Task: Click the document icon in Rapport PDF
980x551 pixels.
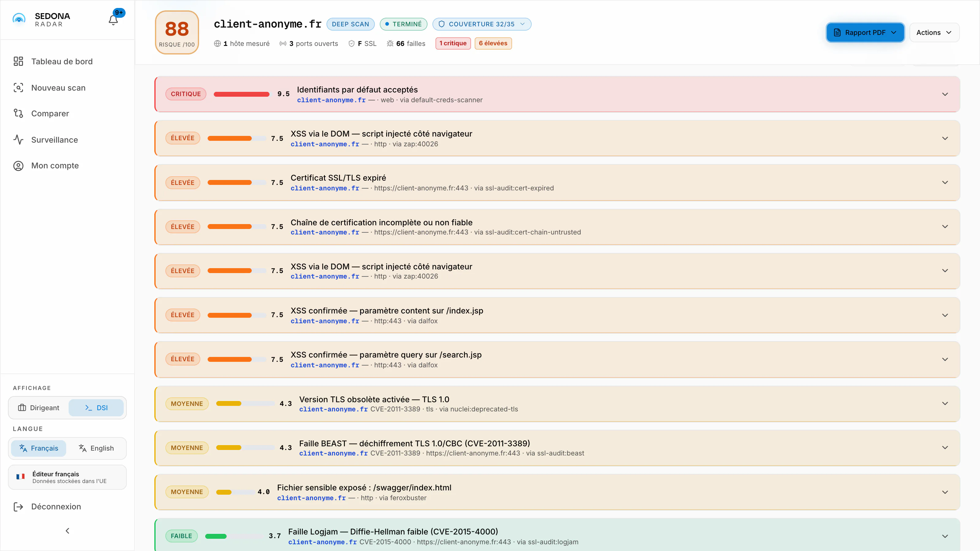Action: point(837,32)
